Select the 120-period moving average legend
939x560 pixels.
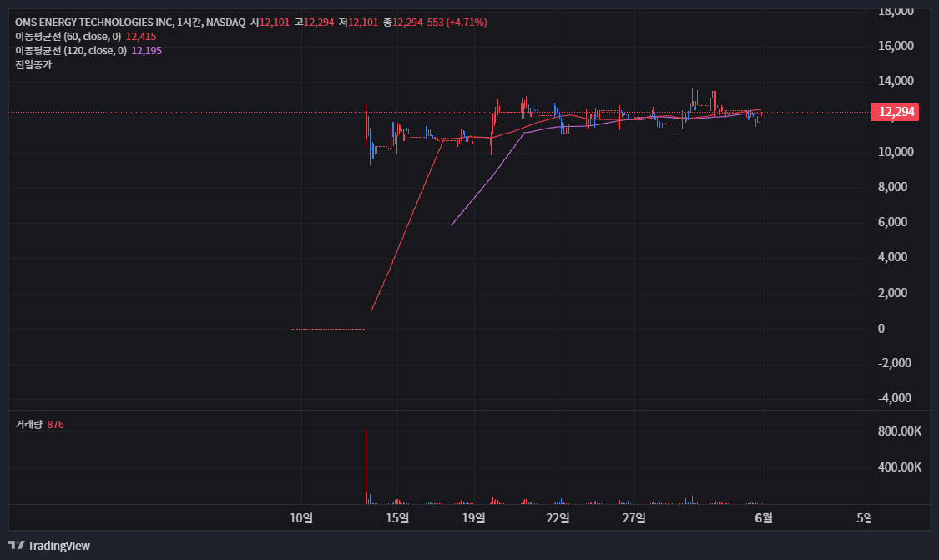tap(71, 51)
